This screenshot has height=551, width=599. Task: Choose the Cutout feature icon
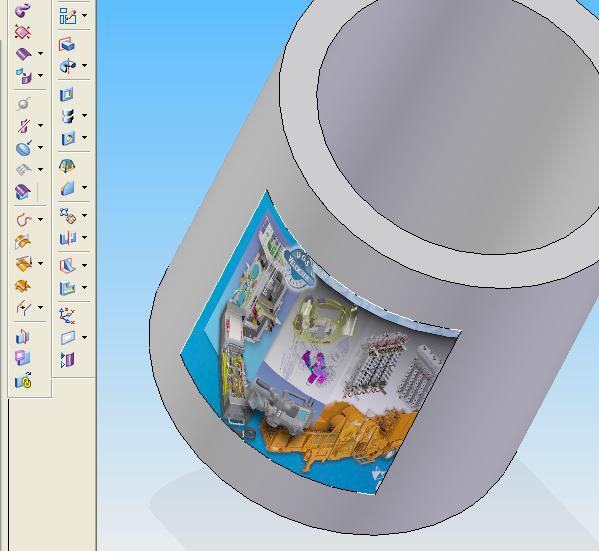click(67, 94)
